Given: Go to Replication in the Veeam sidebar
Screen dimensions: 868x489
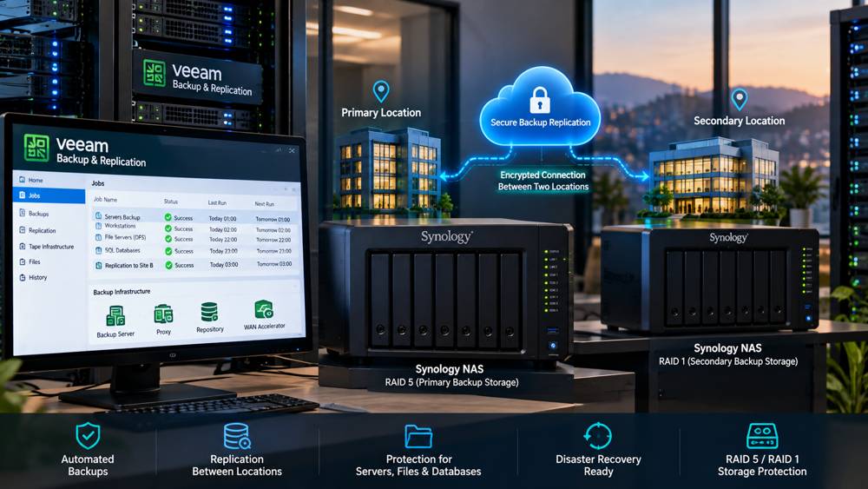Looking at the screenshot, I should pos(37,230).
